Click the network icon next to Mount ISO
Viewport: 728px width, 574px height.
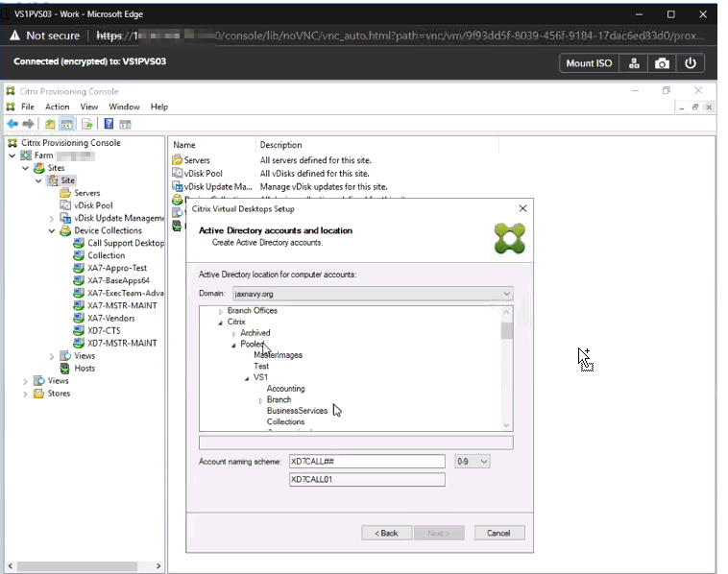[634, 63]
